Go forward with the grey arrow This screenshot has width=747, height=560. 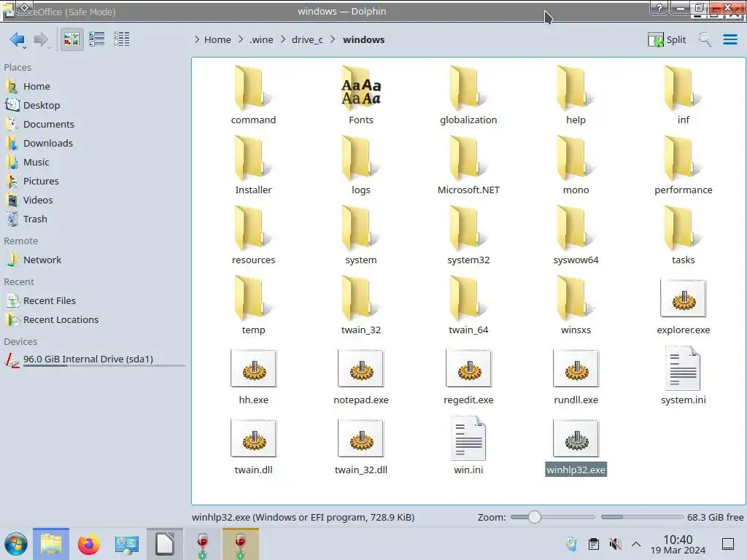41,39
